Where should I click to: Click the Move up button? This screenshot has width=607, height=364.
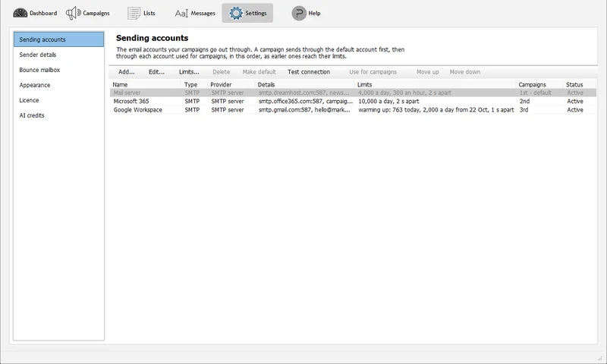pos(427,72)
